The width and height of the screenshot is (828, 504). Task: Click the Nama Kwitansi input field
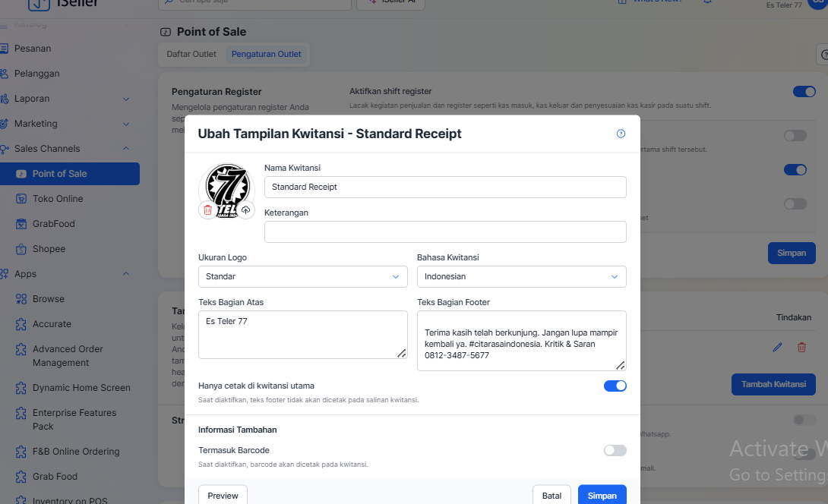click(x=445, y=187)
